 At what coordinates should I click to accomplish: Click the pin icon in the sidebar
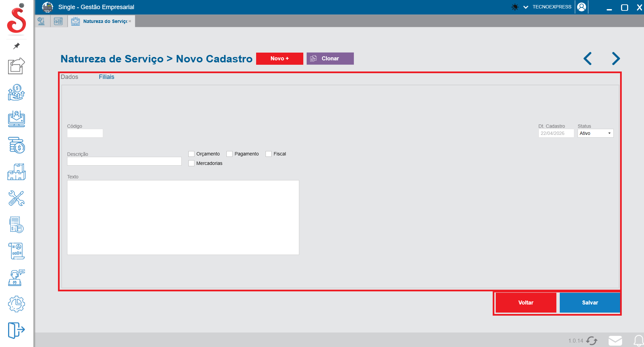coord(17,46)
